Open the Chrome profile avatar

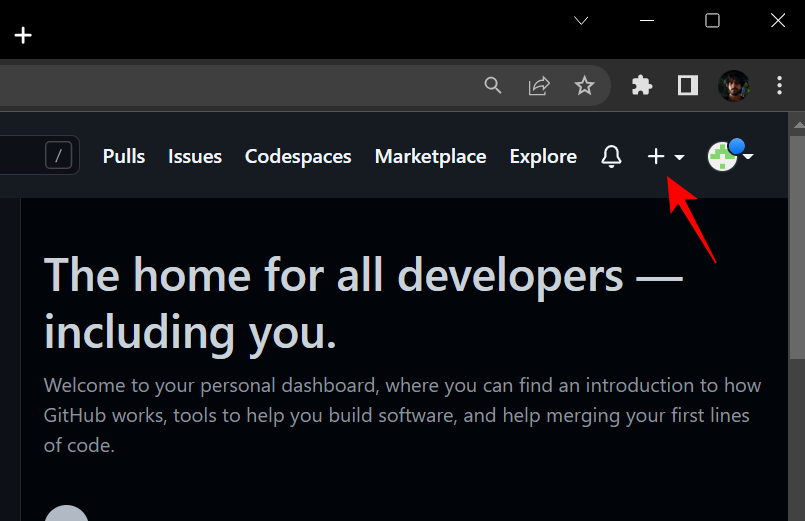click(734, 86)
